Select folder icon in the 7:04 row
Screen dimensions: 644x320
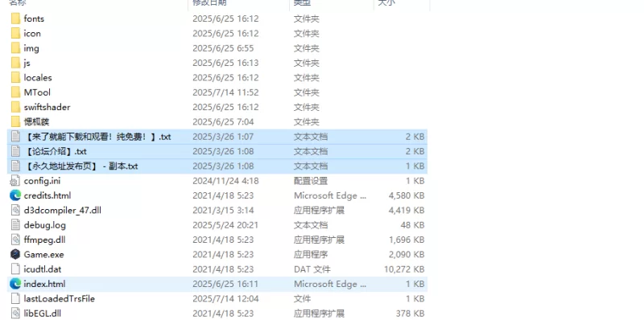[15, 122]
